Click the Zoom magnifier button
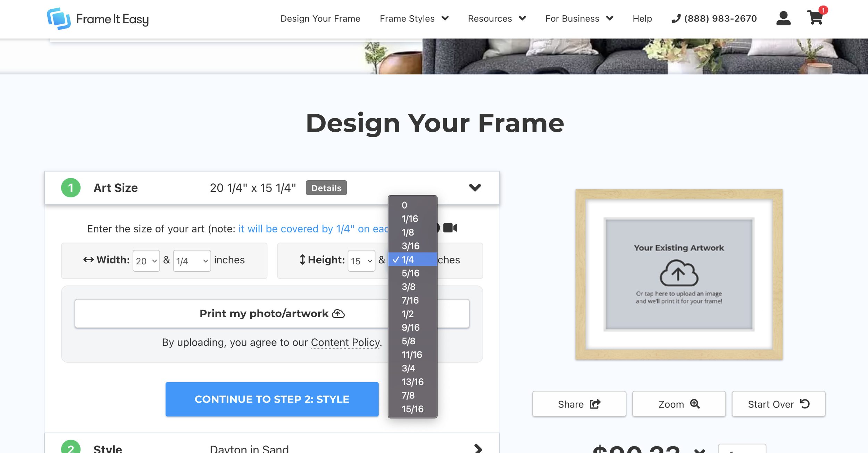 (x=679, y=404)
